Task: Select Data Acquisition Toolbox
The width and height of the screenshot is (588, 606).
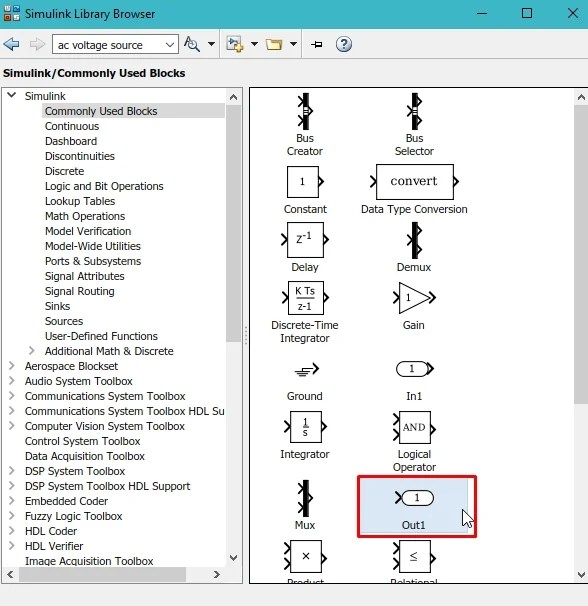Action: (x=85, y=456)
